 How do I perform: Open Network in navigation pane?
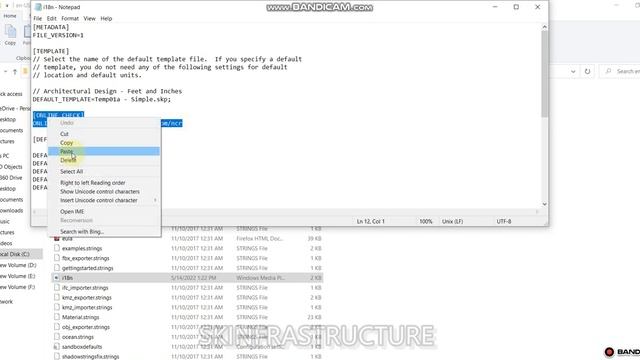[x=7, y=302]
